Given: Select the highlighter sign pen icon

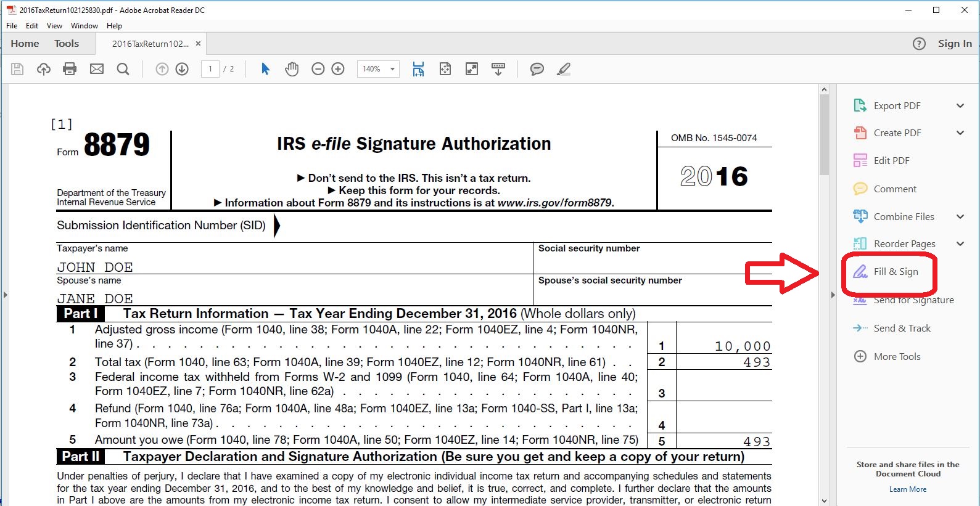Looking at the screenshot, I should click(564, 69).
